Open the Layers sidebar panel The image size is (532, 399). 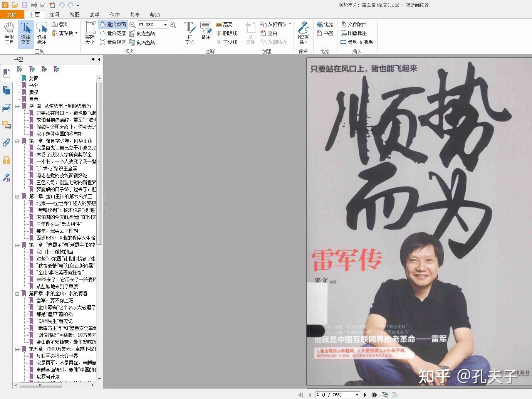7,108
